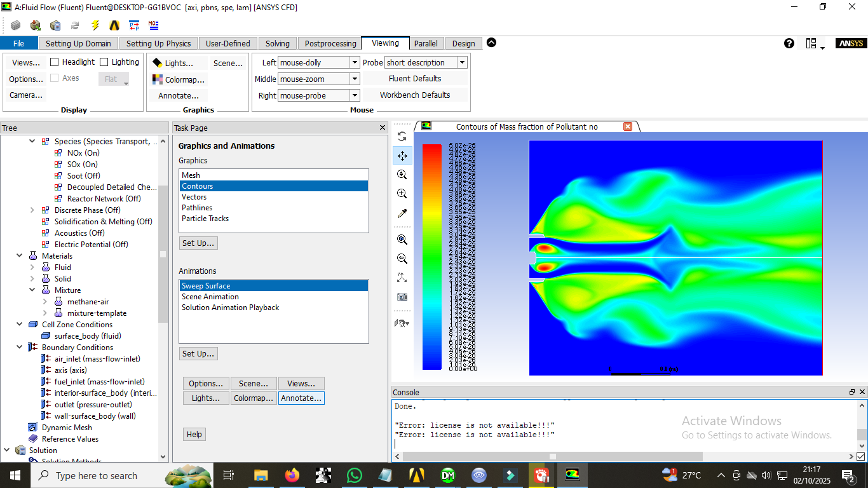Toggle the console checkbox at bottom right
Viewport: 868px width, 488px height.
(x=860, y=456)
